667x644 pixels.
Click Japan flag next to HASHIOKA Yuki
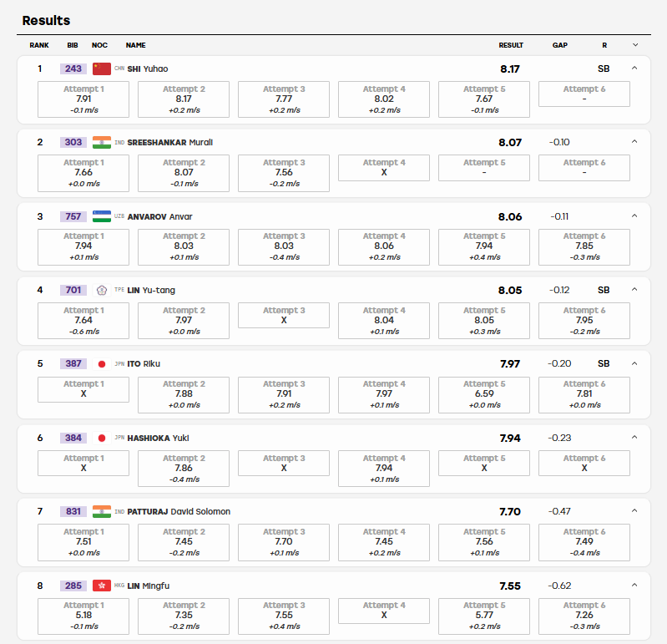102,438
